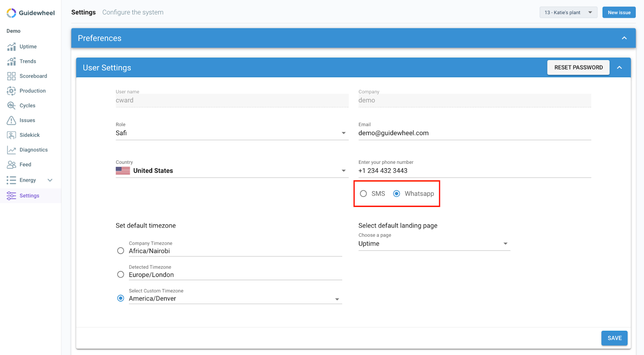This screenshot has width=644, height=355.
Task: Expand the Energy submenu chevron
Action: coord(50,180)
